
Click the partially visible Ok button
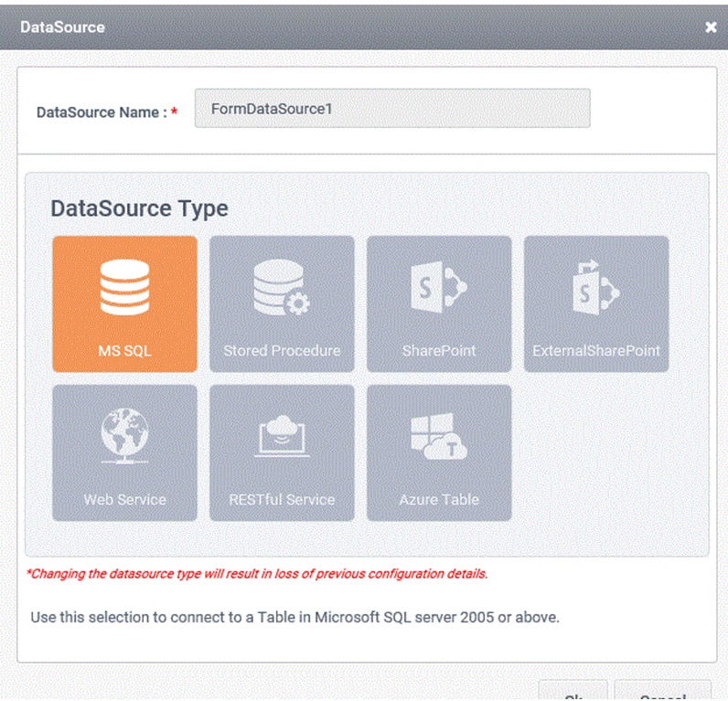click(x=573, y=691)
